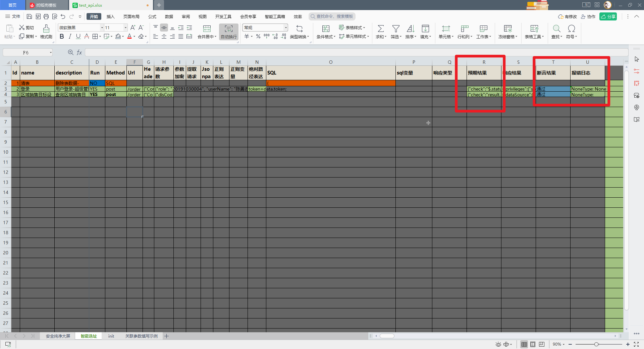644x349 pixels.
Task: Open the Table Style (表格样式) dropdown
Action: click(352, 28)
